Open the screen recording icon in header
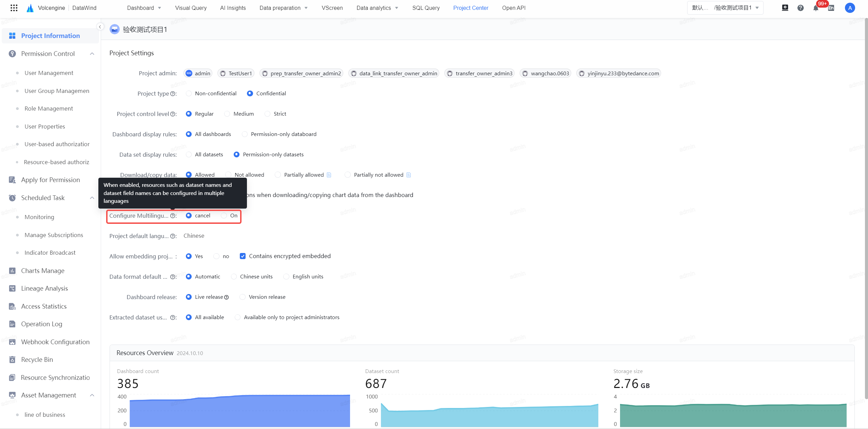 pyautogui.click(x=785, y=8)
